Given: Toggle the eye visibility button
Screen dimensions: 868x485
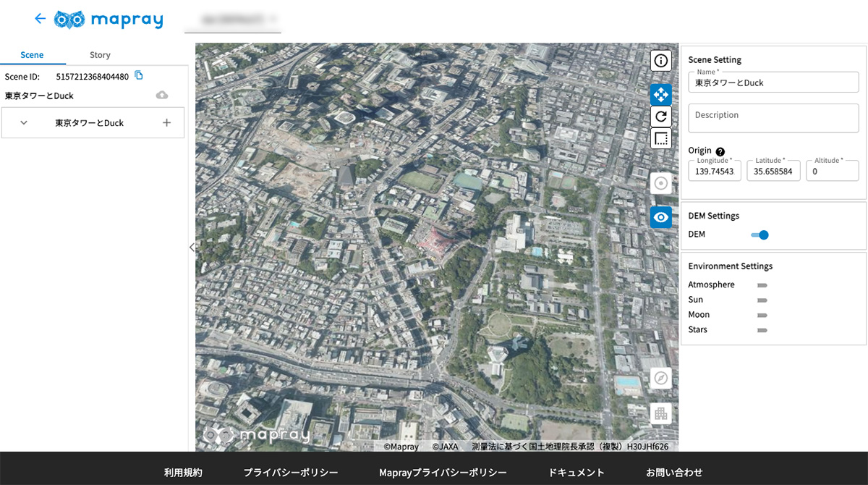Looking at the screenshot, I should click(x=660, y=217).
